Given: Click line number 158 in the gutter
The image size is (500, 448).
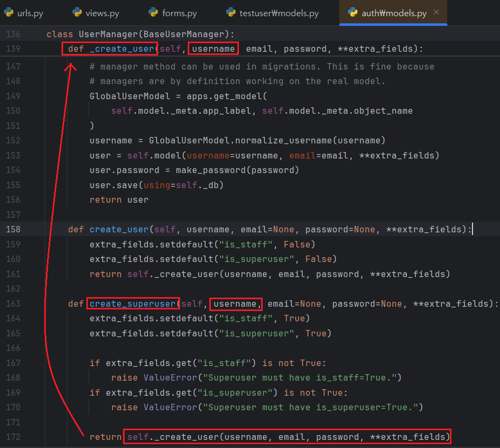Looking at the screenshot, I should (12, 229).
